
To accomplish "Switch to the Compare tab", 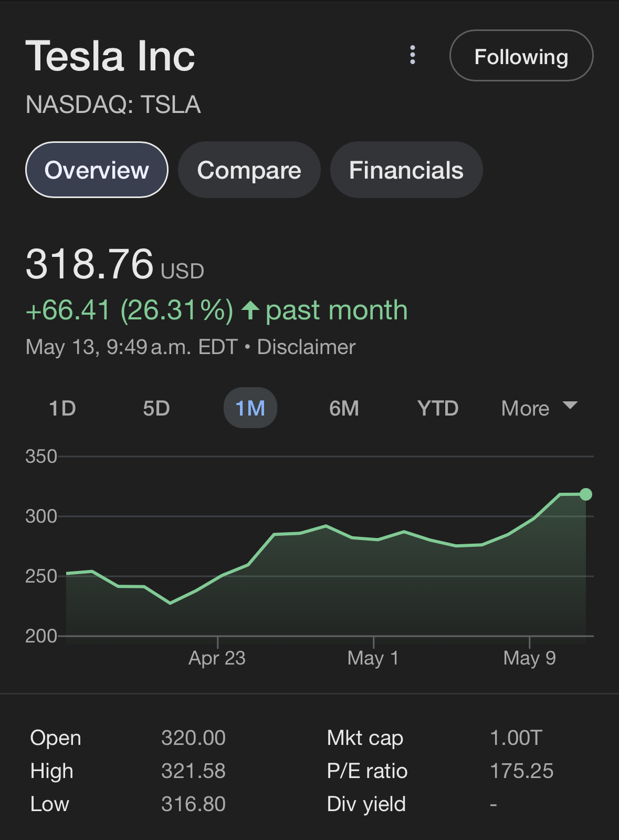I will tap(249, 170).
